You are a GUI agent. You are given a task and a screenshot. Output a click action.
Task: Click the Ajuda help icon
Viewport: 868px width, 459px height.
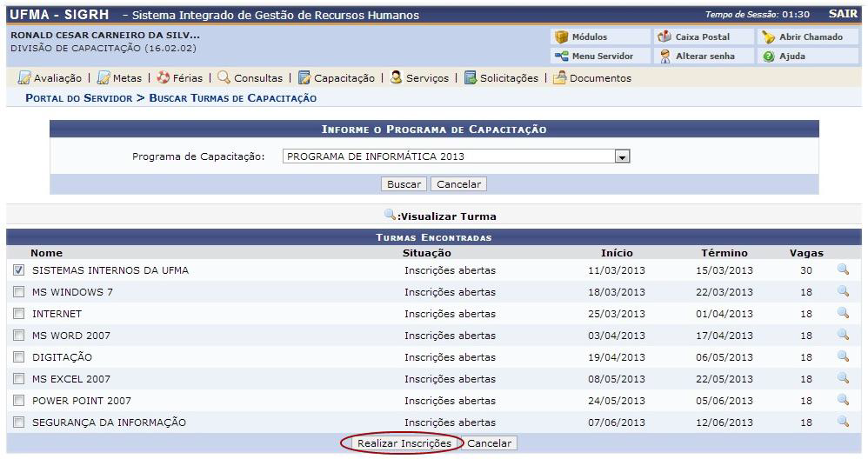point(769,56)
